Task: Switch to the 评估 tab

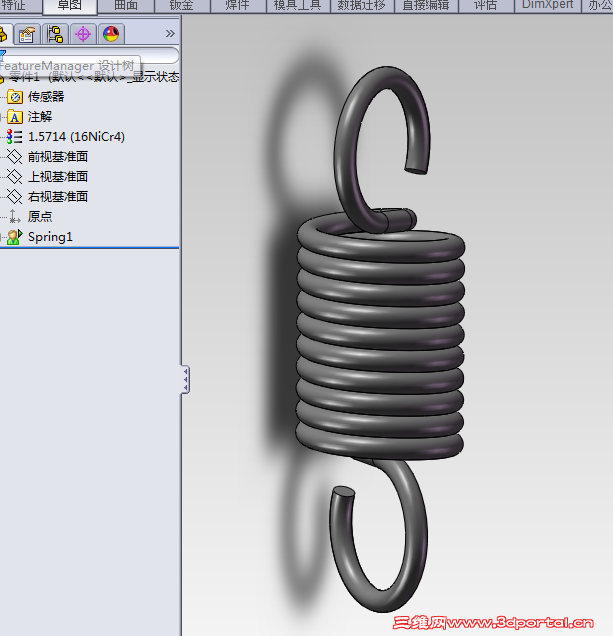Action: pos(486,6)
